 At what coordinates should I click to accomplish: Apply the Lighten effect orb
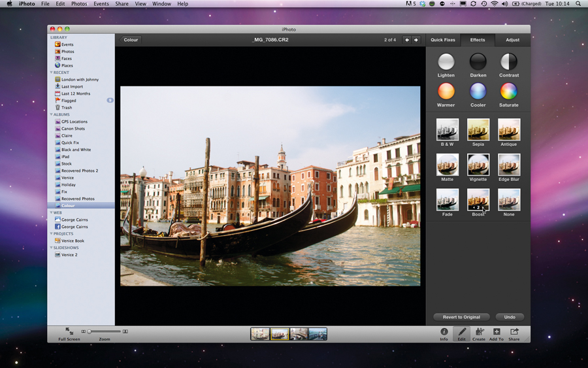(x=446, y=61)
